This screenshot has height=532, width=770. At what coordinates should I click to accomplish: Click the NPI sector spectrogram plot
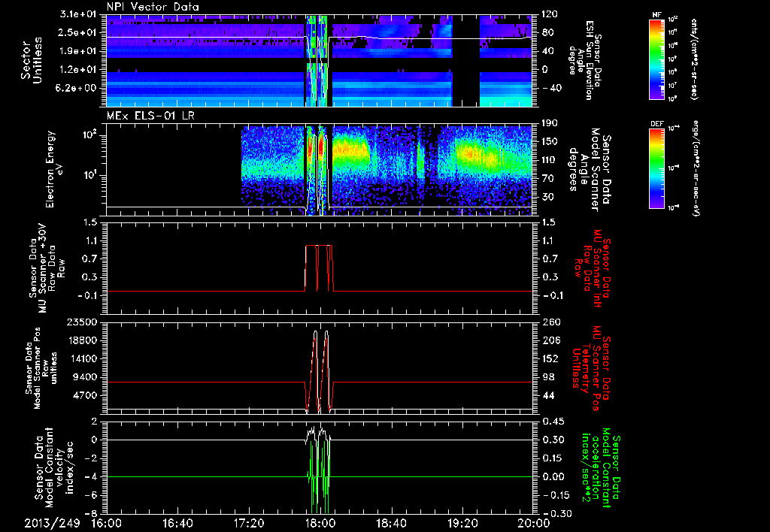320,61
